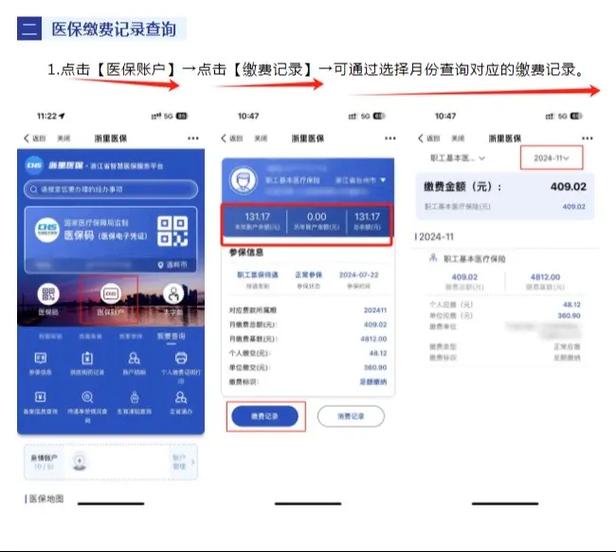Expand 账户管理 chevron in the 亲情账户 card
Screen dimensions: 616x552
click(x=193, y=462)
